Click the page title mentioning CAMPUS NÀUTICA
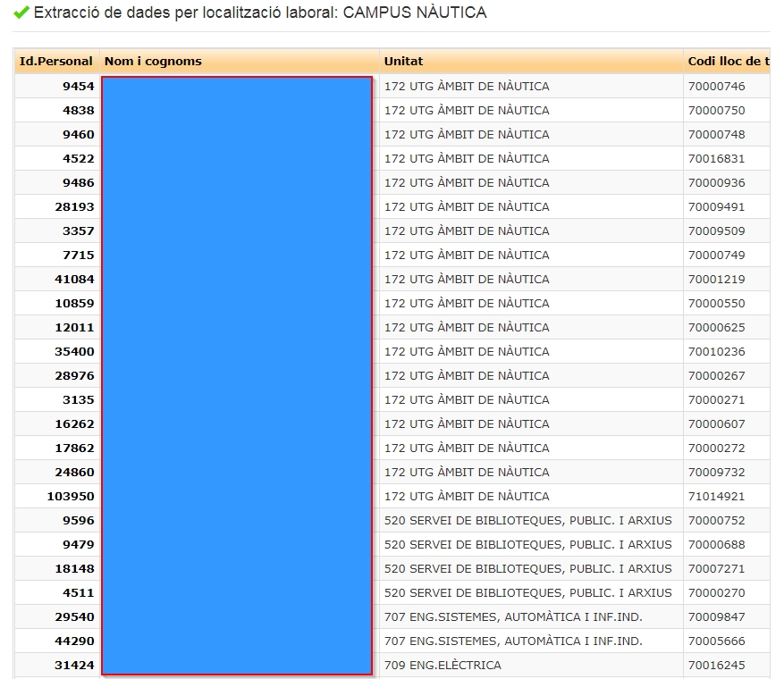This screenshot has height=679, width=784. [x=260, y=13]
